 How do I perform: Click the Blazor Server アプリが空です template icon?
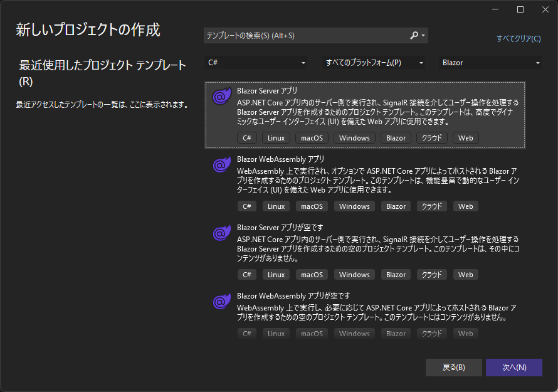pos(222,233)
